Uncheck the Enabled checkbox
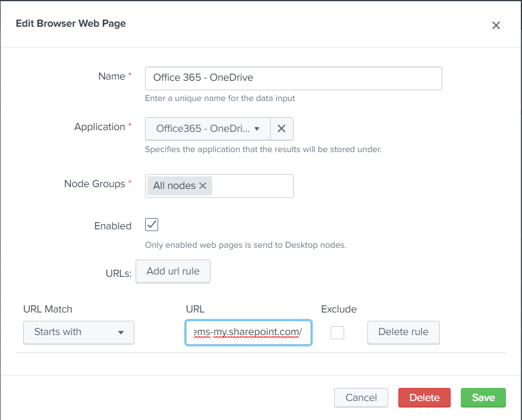Screen dimensions: 522x420 [152, 225]
